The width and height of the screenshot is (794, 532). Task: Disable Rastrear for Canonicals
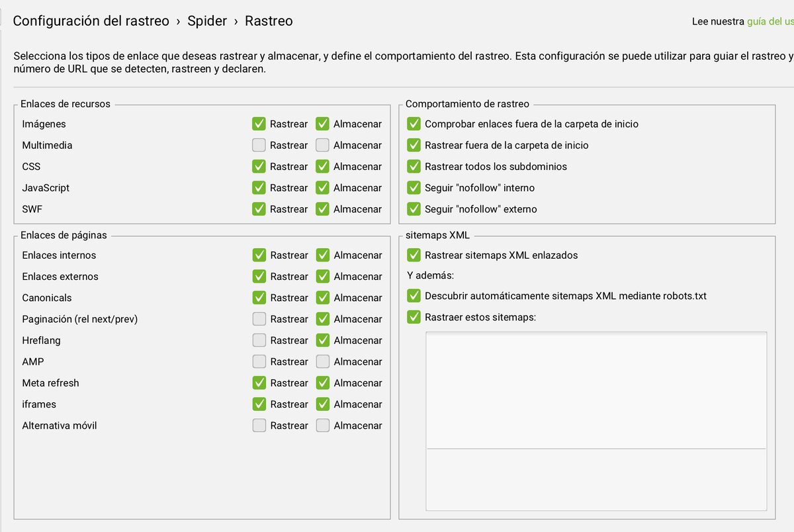(259, 297)
